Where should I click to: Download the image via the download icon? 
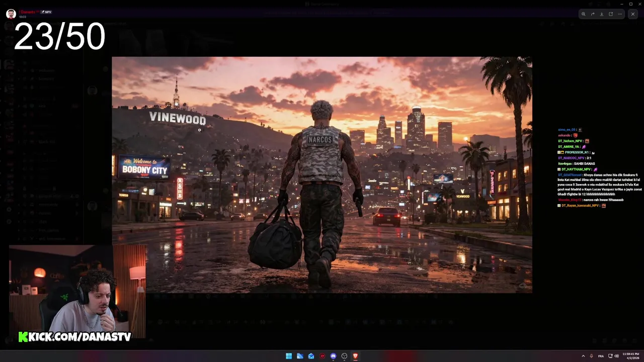[x=602, y=14]
